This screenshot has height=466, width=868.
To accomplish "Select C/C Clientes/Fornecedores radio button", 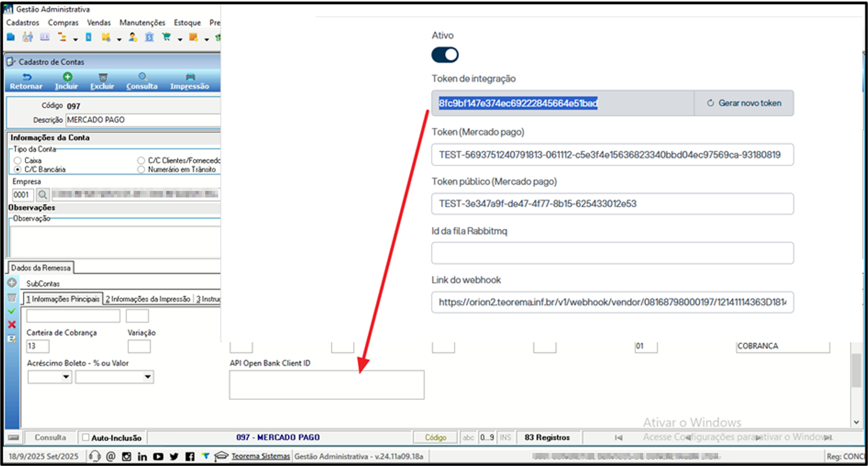I will click(x=141, y=160).
